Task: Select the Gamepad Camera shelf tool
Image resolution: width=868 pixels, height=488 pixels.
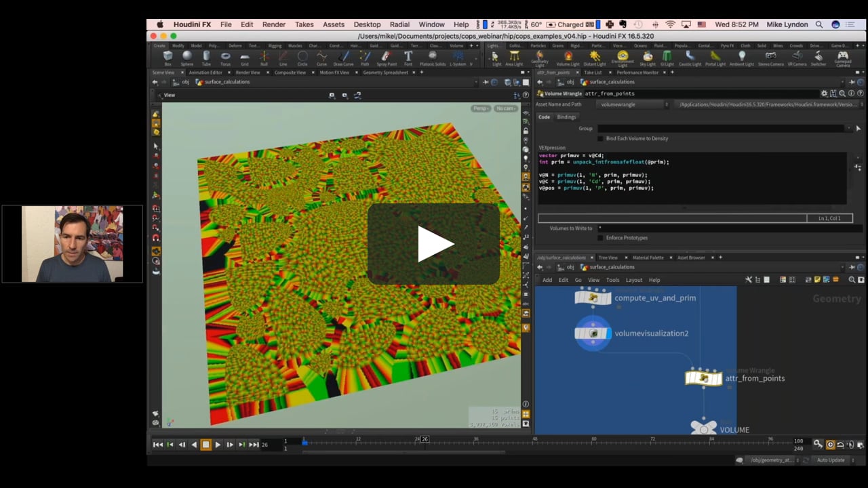Action: click(x=842, y=58)
